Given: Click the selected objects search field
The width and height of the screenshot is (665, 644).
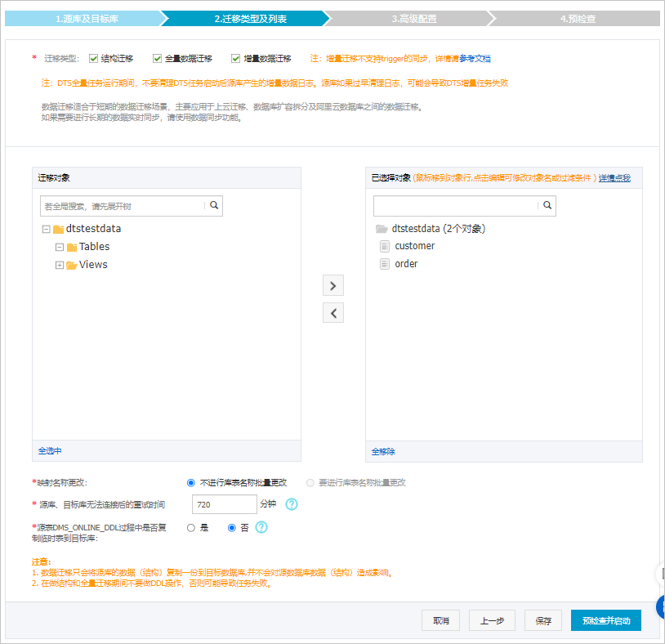Looking at the screenshot, I should 465,206.
